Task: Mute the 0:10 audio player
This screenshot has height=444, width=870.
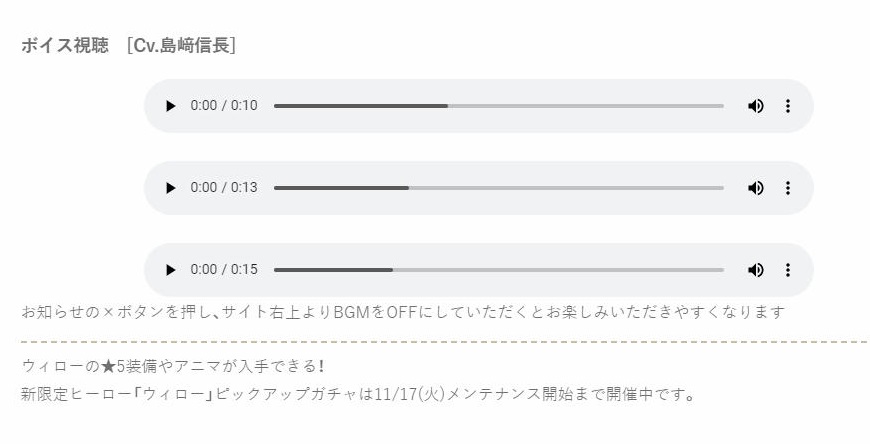Action: 755,106
